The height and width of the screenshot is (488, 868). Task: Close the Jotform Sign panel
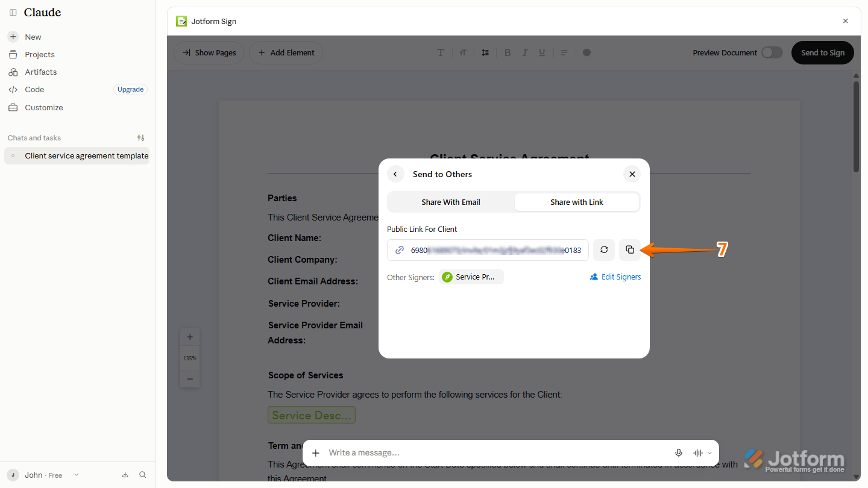tap(845, 21)
